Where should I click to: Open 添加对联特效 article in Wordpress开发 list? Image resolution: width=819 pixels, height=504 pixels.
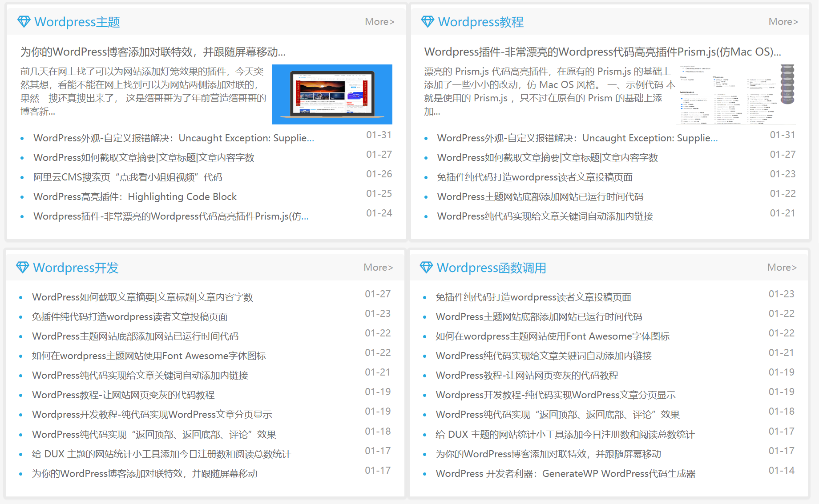145,474
